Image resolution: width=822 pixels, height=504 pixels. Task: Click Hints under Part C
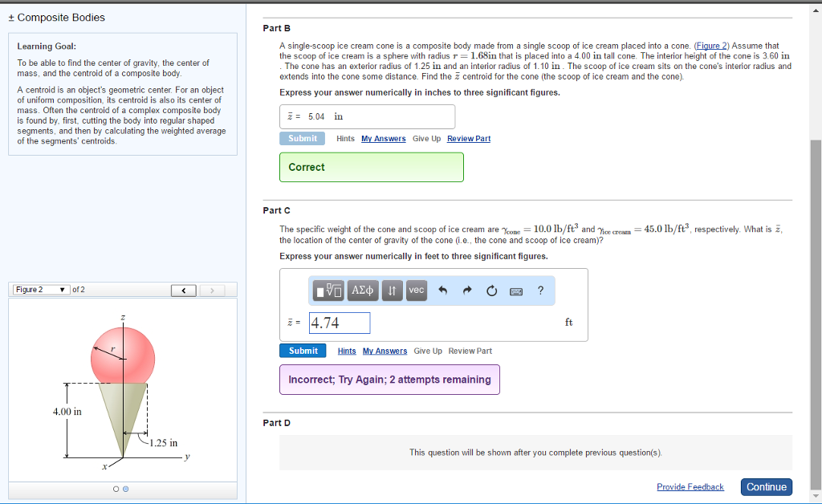point(345,351)
